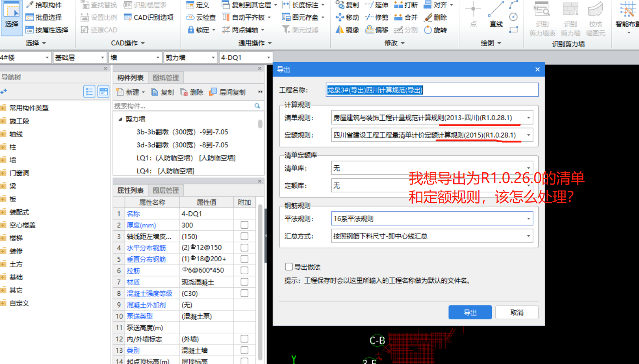Click the 锁定 lock tool
Viewport: 639px width, 364px height.
click(201, 30)
